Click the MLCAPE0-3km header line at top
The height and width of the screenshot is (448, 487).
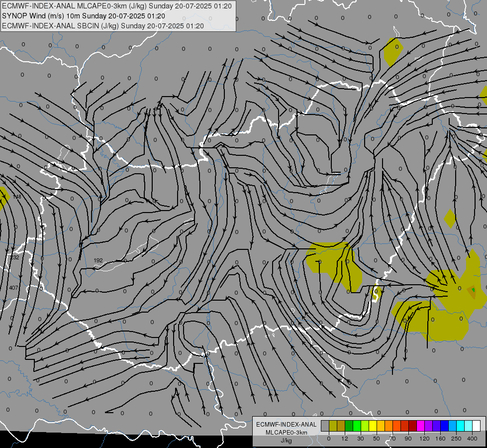[117, 6]
